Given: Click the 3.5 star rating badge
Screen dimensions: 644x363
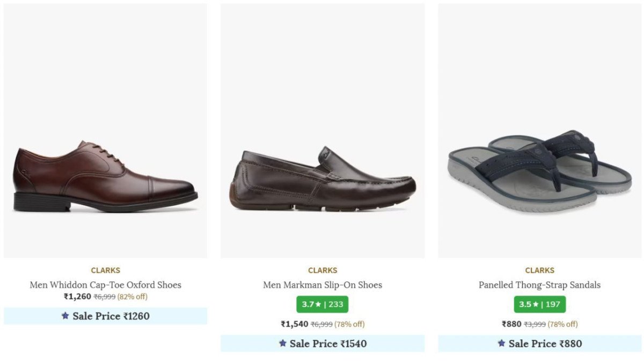Looking at the screenshot, I should (x=539, y=304).
